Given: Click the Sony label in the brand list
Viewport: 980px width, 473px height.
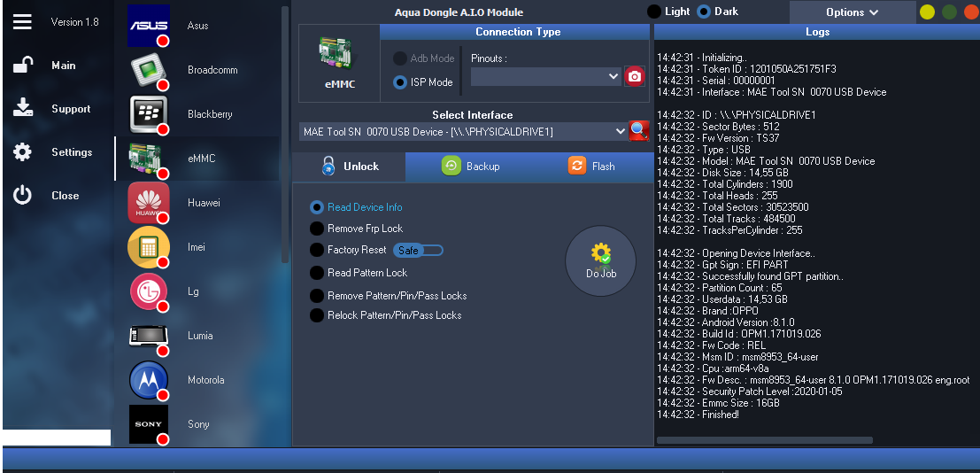Looking at the screenshot, I should point(198,424).
